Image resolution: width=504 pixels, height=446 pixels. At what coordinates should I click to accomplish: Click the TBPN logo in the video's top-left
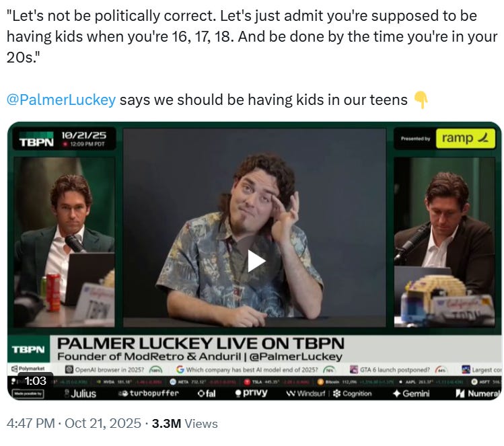click(36, 142)
